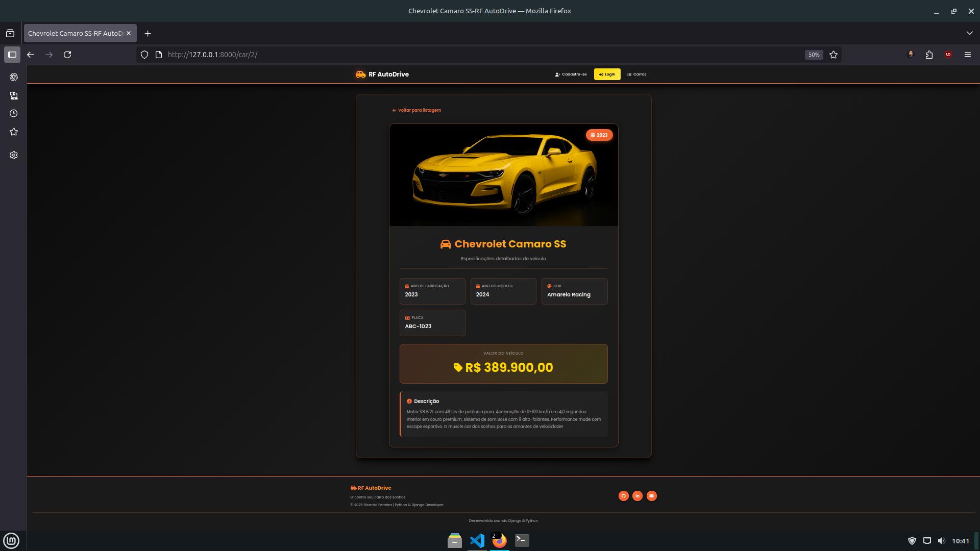
Task: Select the Chevrolet Camaro SS browser tab
Action: [x=76, y=33]
